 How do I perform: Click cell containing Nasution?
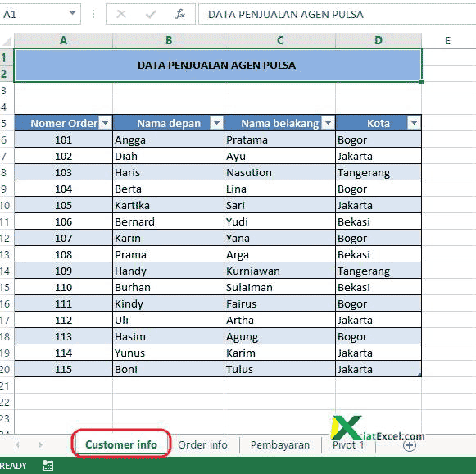[x=280, y=172]
